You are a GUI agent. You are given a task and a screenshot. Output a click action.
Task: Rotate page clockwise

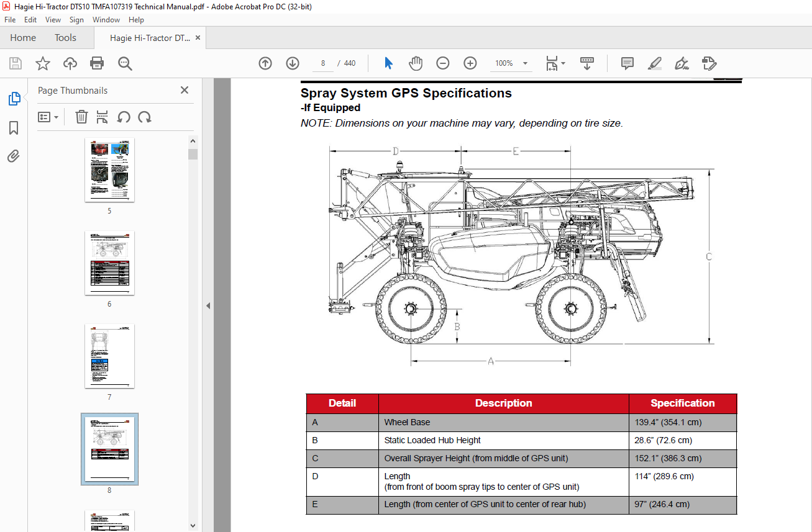tap(145, 117)
